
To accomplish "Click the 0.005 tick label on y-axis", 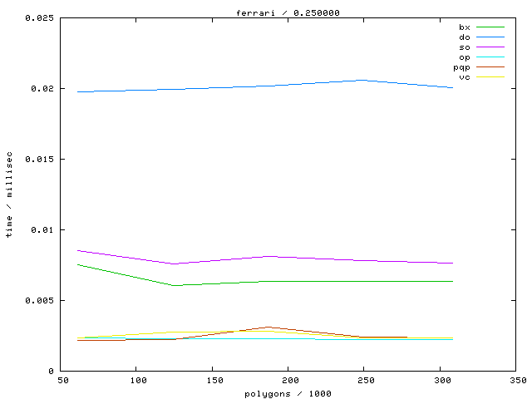I will pyautogui.click(x=40, y=300).
